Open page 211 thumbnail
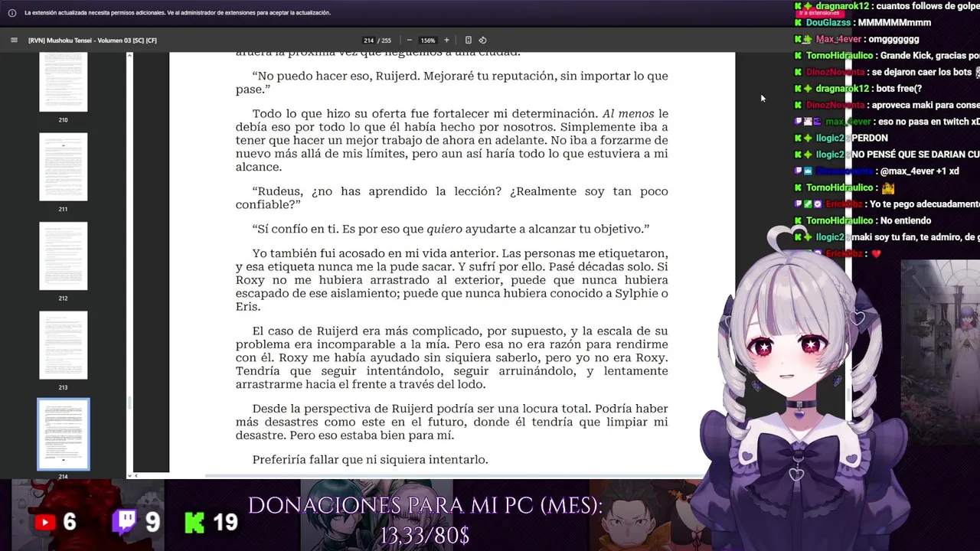980x551 pixels. coord(64,167)
